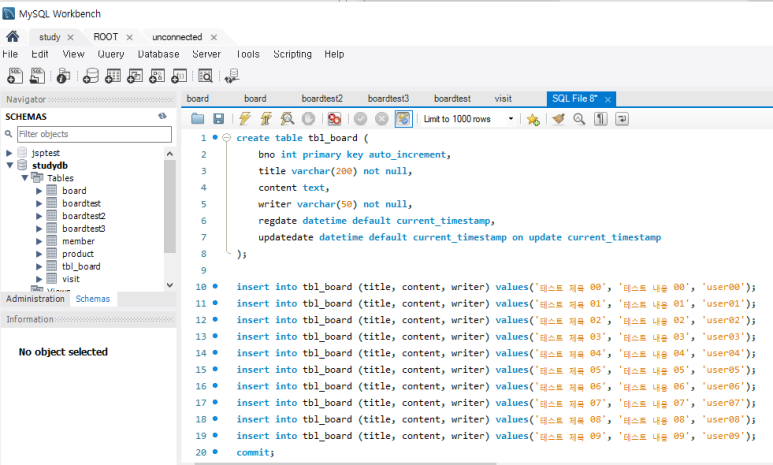Viewport: 773px width, 465px height.
Task: Toggle continue-on-error script execution icon
Action: click(334, 118)
